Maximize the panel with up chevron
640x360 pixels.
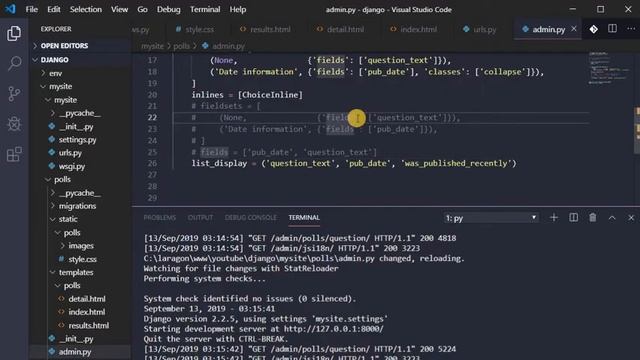pos(612,218)
